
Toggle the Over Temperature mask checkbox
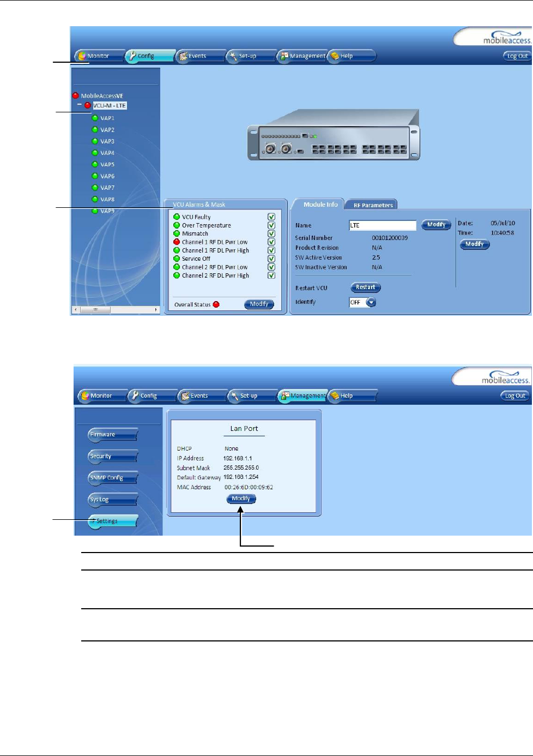(x=271, y=225)
